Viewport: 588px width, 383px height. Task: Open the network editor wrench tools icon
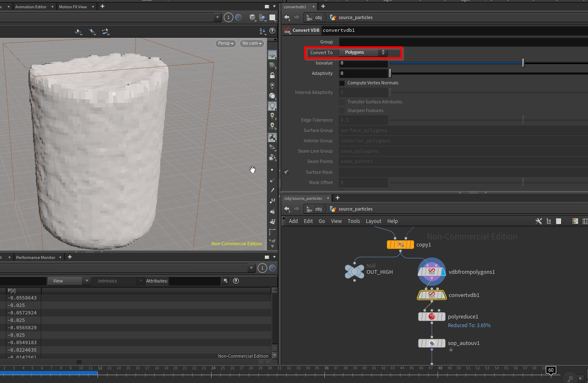pos(538,221)
